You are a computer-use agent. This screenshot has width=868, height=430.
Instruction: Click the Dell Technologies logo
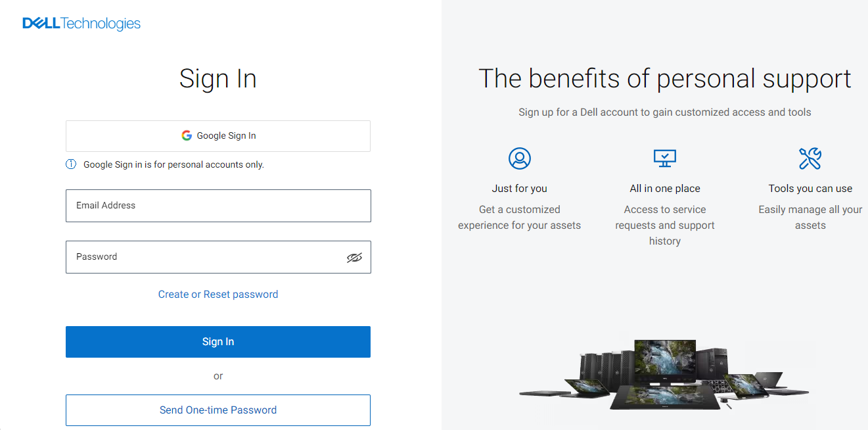[x=80, y=22]
